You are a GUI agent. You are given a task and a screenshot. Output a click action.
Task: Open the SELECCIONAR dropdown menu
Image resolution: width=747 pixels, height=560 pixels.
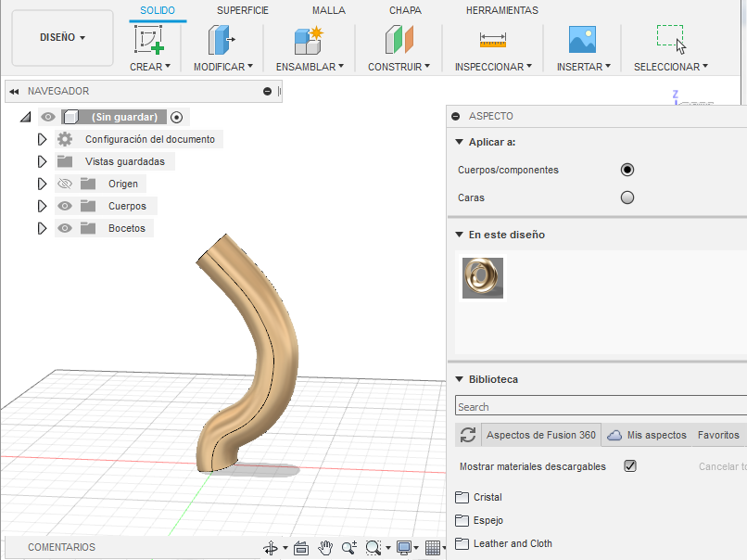(671, 67)
